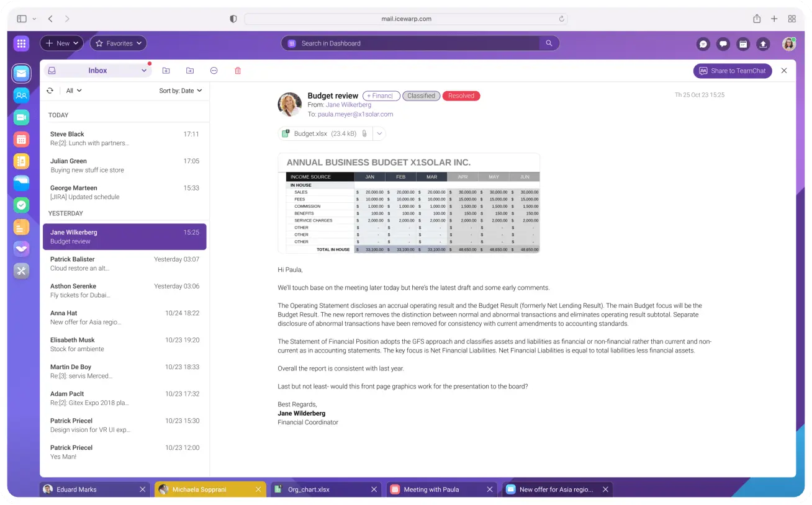Open the Mail module in the sidebar
This screenshot has width=812, height=505.
point(20,73)
